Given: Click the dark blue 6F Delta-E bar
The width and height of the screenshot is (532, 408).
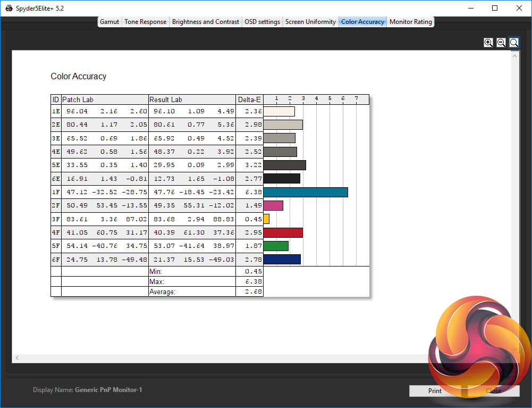Looking at the screenshot, I should 282,259.
